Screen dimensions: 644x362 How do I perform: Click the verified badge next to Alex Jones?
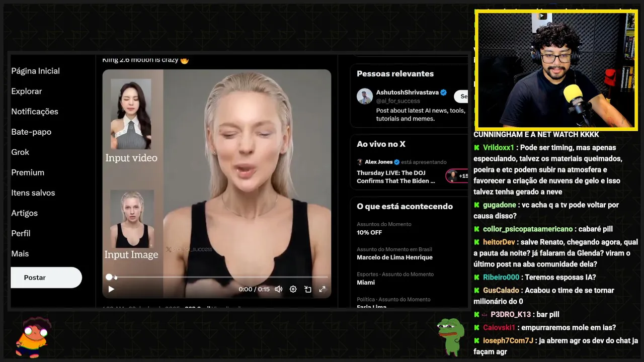click(x=396, y=162)
